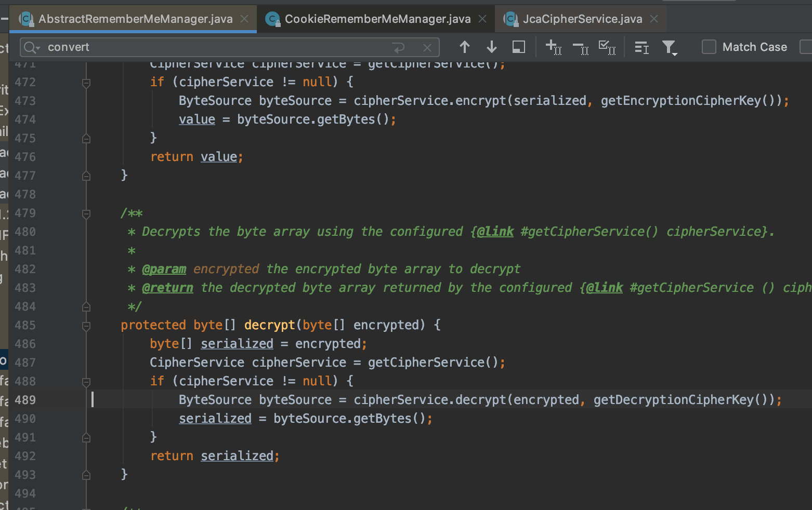This screenshot has width=812, height=510.
Task: Click 'null' keyword on line 472
Action: point(317,82)
